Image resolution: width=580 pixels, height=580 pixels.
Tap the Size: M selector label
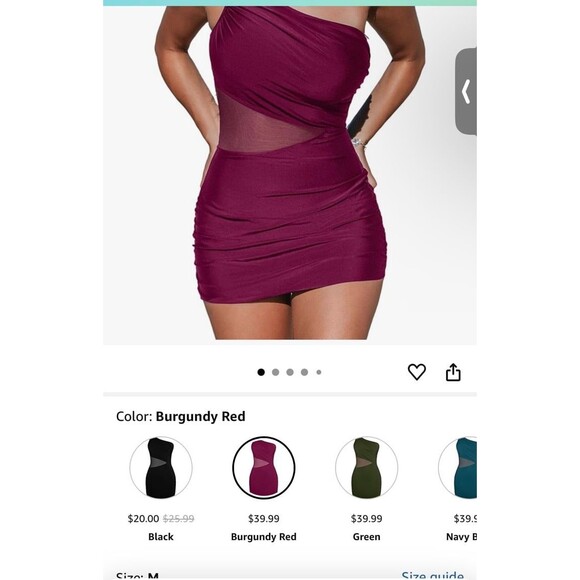coord(137,576)
